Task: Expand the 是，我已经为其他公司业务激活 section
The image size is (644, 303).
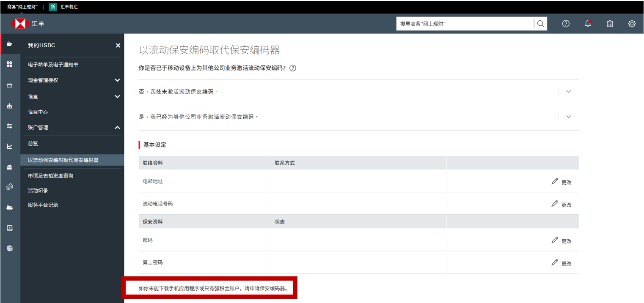Action: [569, 117]
